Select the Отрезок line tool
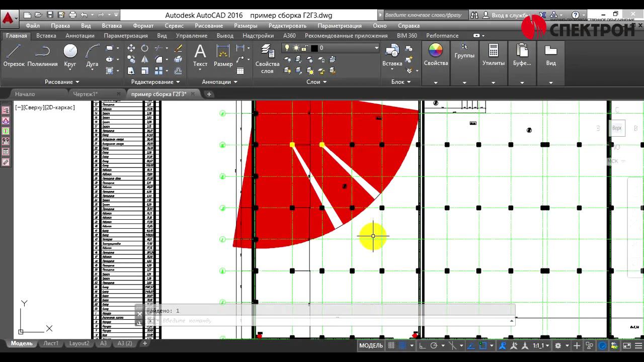 (x=14, y=55)
